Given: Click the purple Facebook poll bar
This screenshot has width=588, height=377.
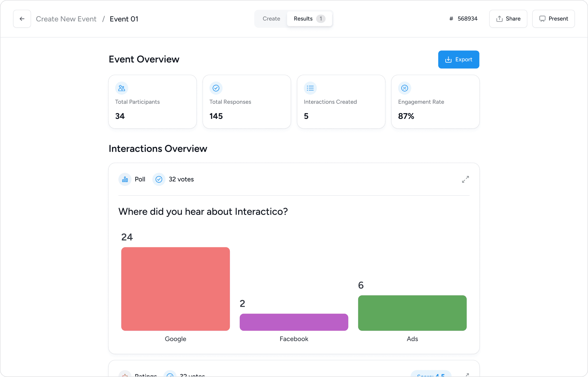Looking at the screenshot, I should point(294,322).
